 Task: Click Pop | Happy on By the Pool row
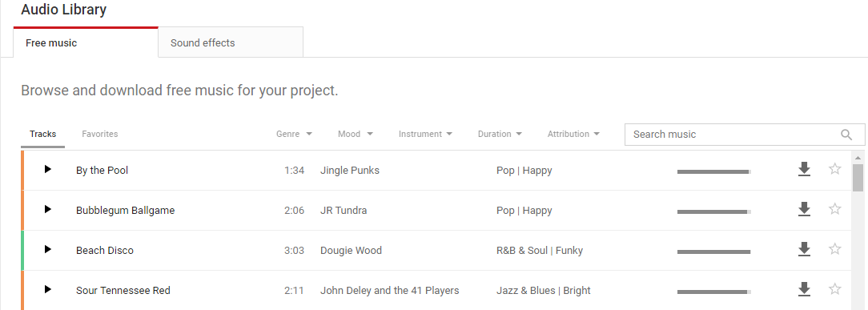pyautogui.click(x=524, y=171)
